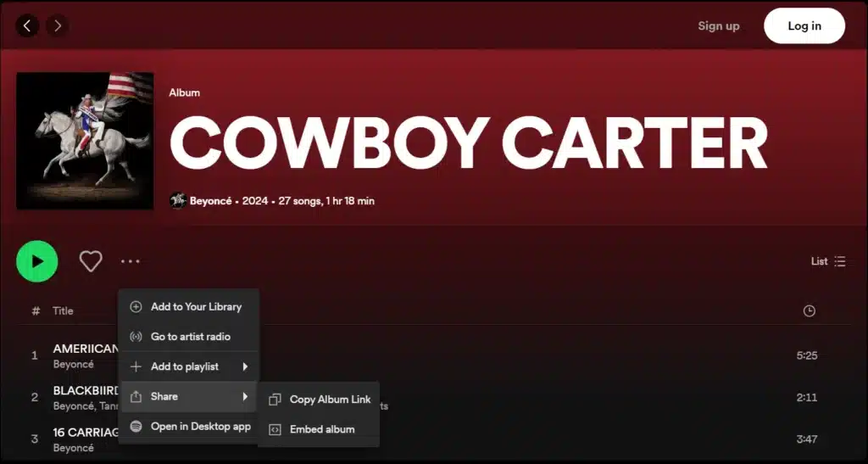Click track number 1
The width and height of the screenshot is (868, 464).
tap(35, 355)
